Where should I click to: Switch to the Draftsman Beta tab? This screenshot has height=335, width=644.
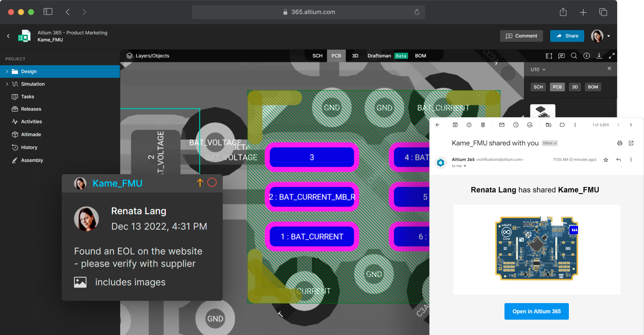(387, 56)
